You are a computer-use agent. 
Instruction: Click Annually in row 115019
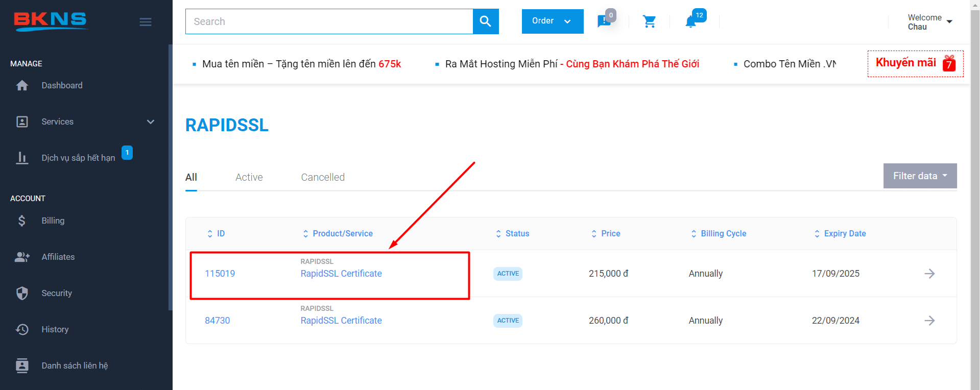[706, 274]
